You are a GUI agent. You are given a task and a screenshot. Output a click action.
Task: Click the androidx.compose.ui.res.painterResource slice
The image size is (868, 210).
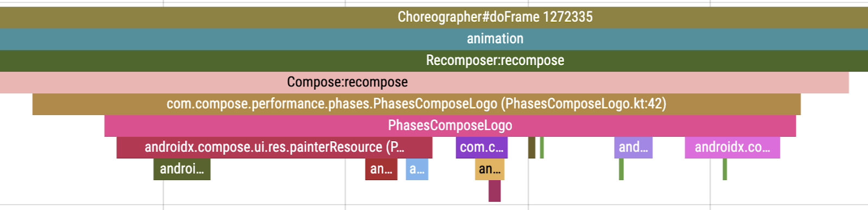(274, 147)
